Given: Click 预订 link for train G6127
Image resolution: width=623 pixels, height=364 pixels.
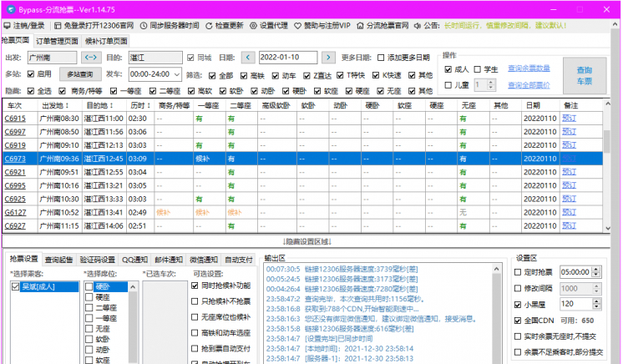Looking at the screenshot, I should click(569, 213).
